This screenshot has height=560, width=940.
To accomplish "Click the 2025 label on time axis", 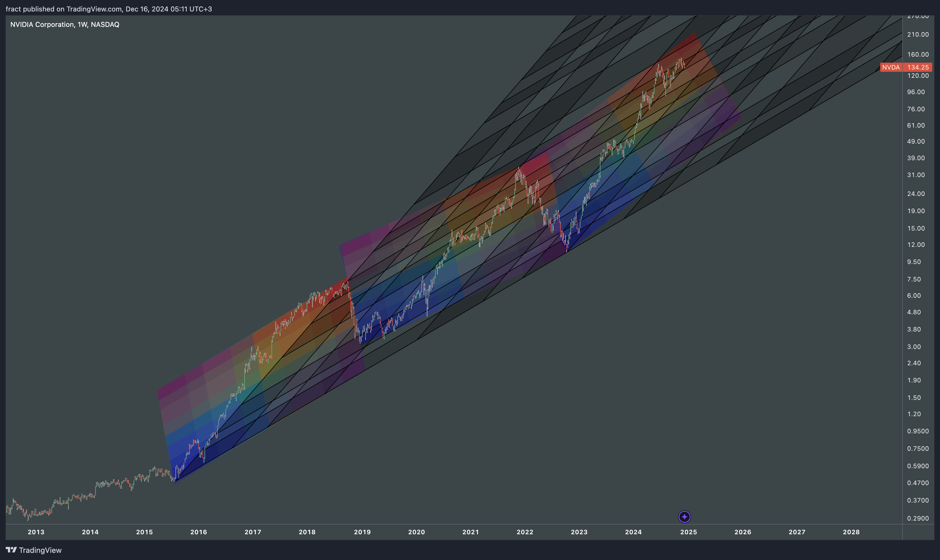I will click(x=689, y=532).
